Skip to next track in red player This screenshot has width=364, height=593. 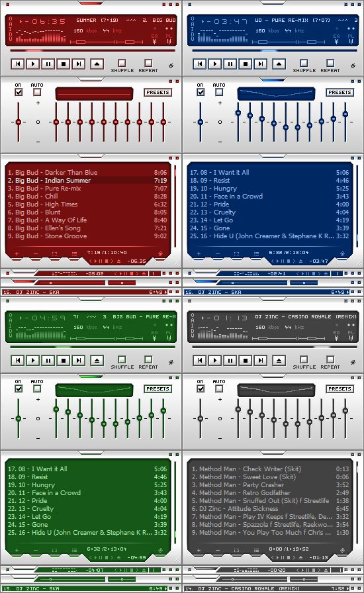[78, 64]
